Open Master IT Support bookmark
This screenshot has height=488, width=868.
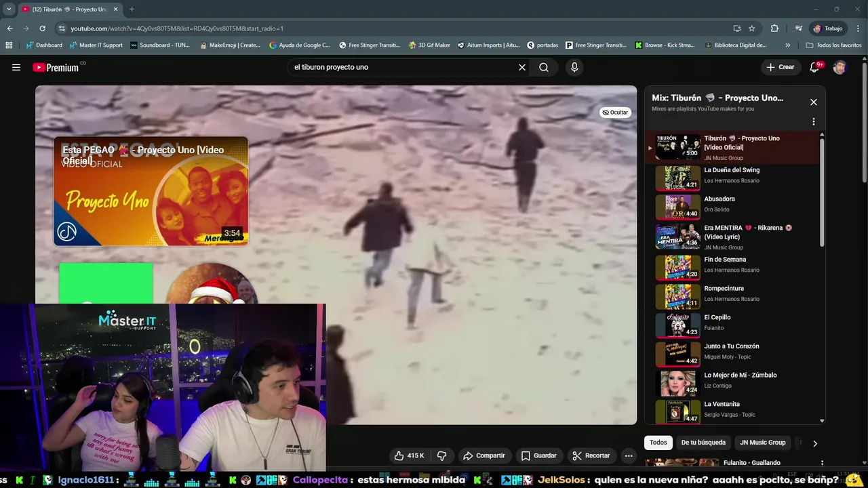(96, 45)
